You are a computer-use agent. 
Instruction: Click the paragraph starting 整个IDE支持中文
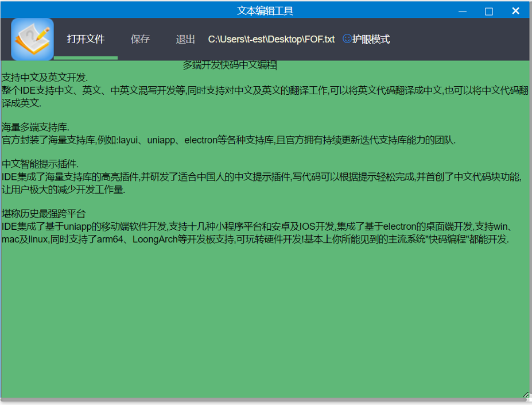tap(265, 90)
